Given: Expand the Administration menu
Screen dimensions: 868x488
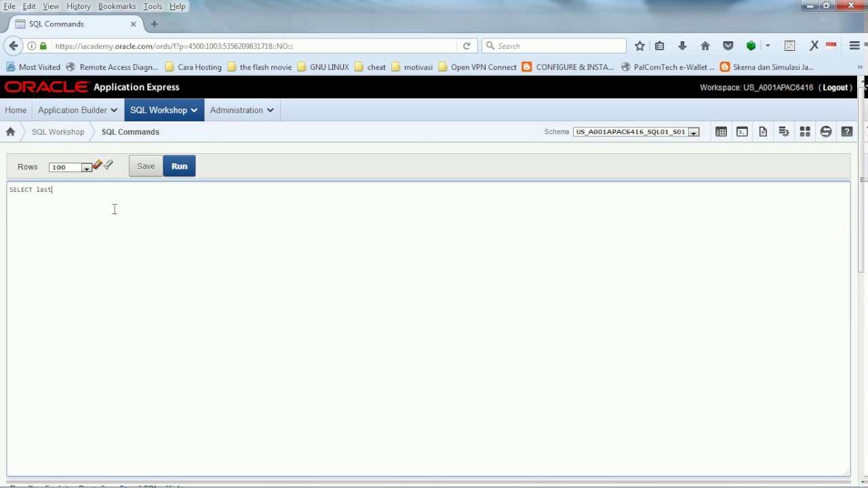Looking at the screenshot, I should pyautogui.click(x=242, y=110).
